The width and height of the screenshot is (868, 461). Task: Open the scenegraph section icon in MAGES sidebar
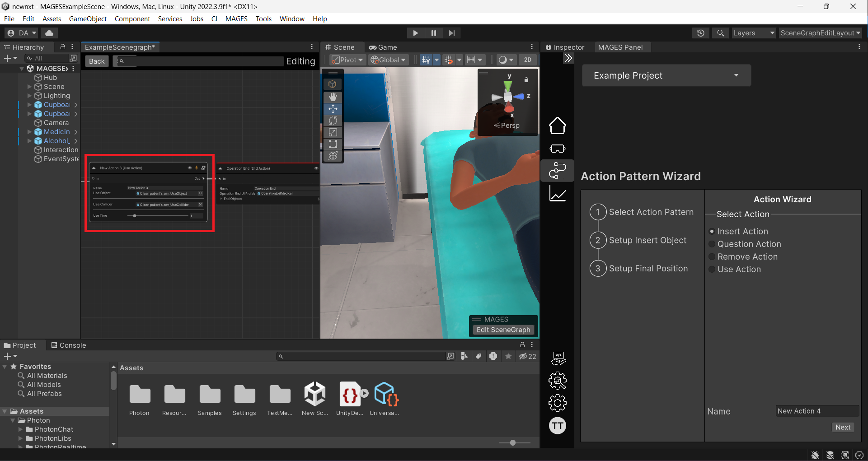point(557,171)
